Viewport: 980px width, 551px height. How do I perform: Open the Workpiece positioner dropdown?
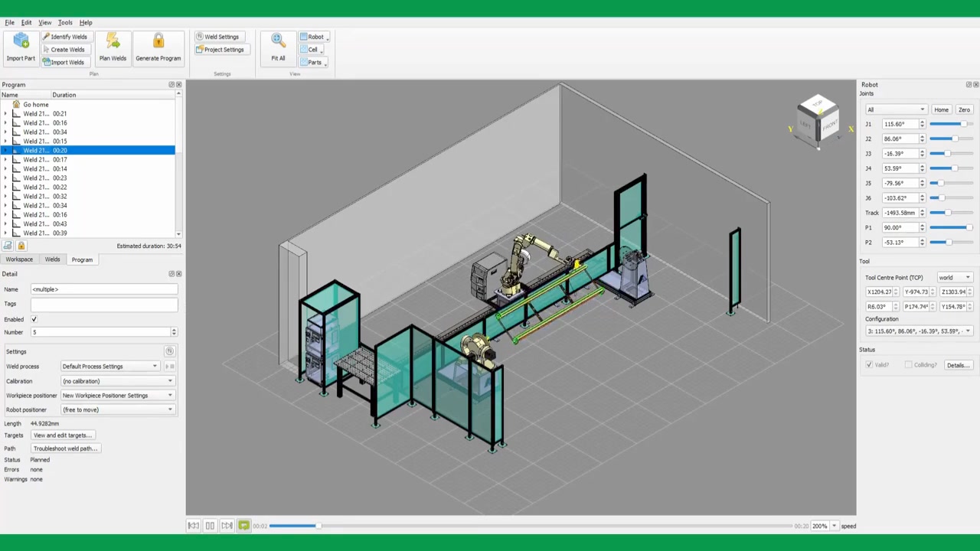118,396
